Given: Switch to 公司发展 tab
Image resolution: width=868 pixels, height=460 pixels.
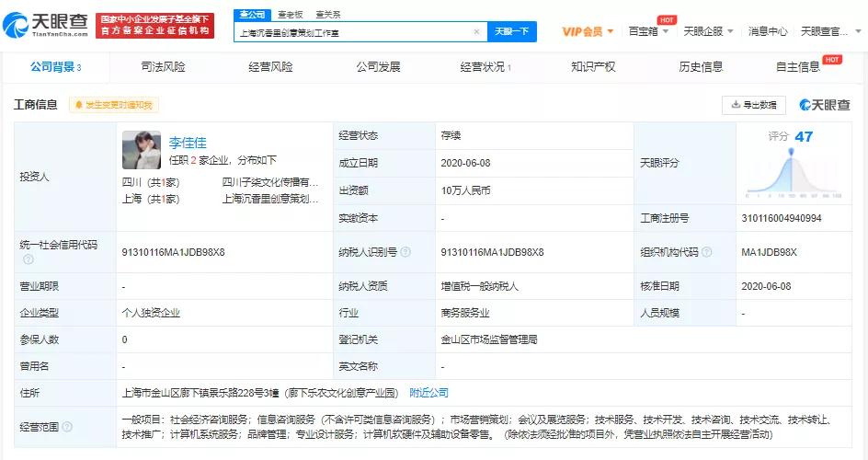Looking at the screenshot, I should click(378, 67).
